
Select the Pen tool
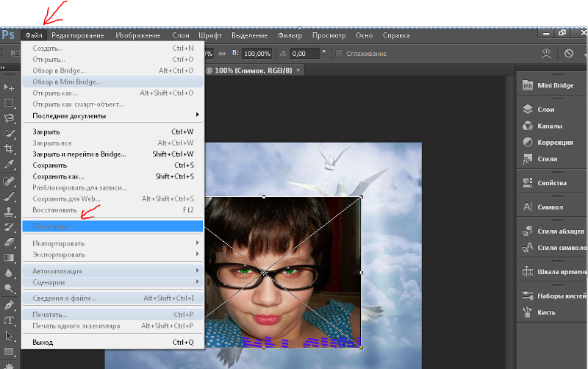click(9, 305)
